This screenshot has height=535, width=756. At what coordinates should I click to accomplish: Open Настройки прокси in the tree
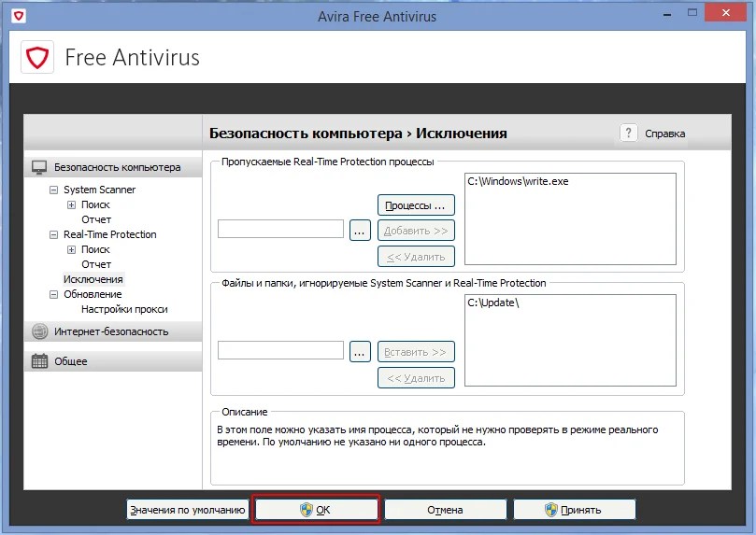(x=123, y=309)
